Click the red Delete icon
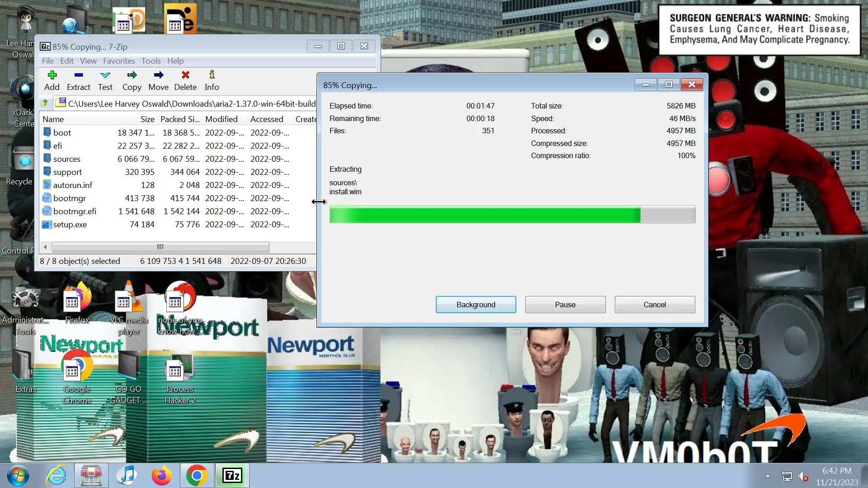The width and height of the screenshot is (868, 488). 185,75
